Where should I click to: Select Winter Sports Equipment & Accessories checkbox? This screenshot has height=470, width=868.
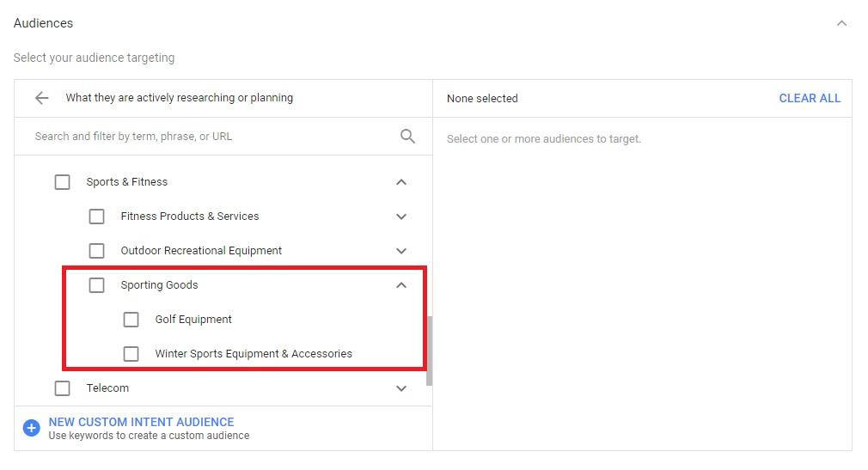tap(131, 354)
